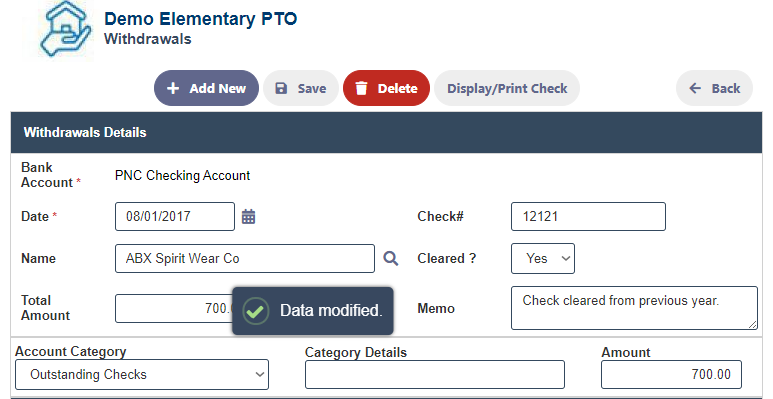Click into the Date field
The height and width of the screenshot is (399, 773).
click(175, 217)
